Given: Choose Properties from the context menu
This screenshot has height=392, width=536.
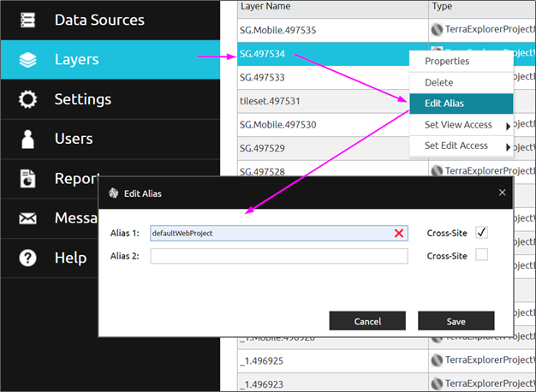Looking at the screenshot, I should click(x=462, y=61).
